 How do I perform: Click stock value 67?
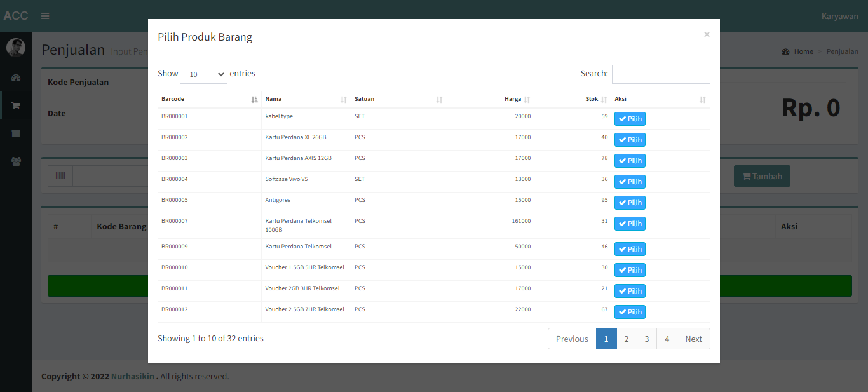[604, 309]
